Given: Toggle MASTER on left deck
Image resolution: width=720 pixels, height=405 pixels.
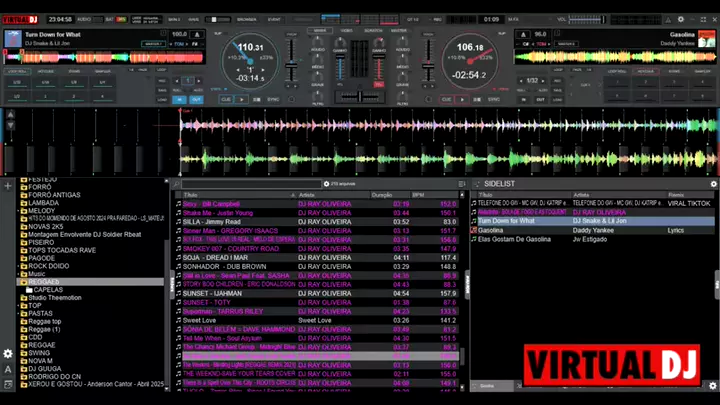Looking at the screenshot, I should [153, 44].
